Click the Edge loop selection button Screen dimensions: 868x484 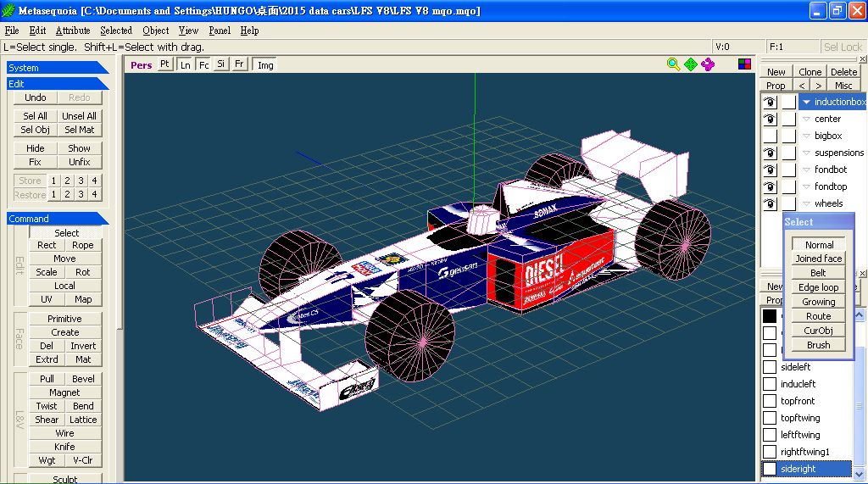pos(818,287)
